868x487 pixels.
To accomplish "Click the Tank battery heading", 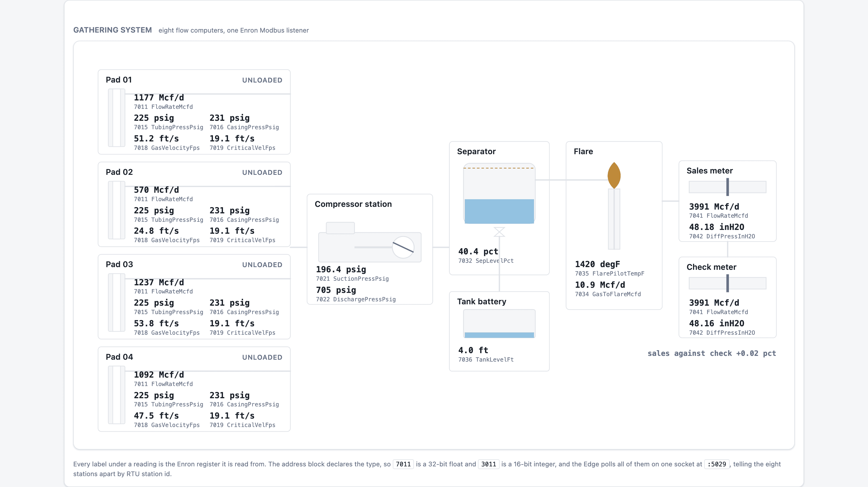I will click(x=481, y=302).
